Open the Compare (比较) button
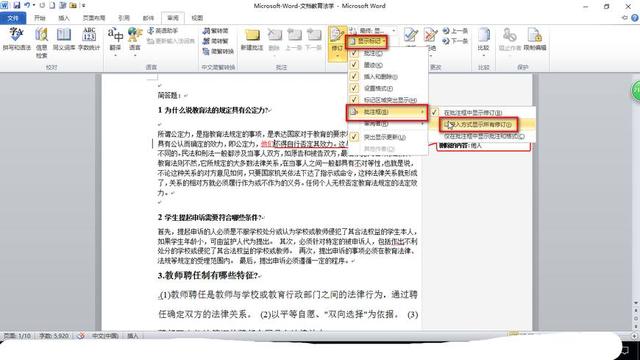The image size is (640, 360). (484, 41)
